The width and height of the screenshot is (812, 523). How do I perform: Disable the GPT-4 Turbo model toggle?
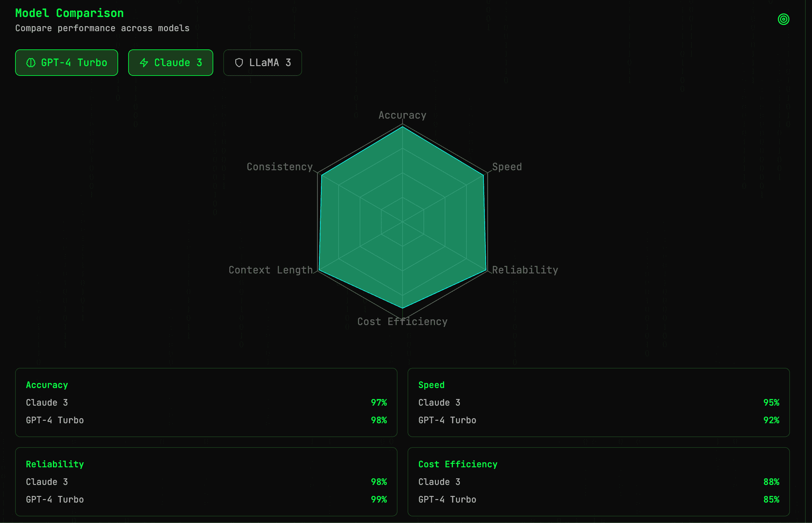[x=66, y=63]
